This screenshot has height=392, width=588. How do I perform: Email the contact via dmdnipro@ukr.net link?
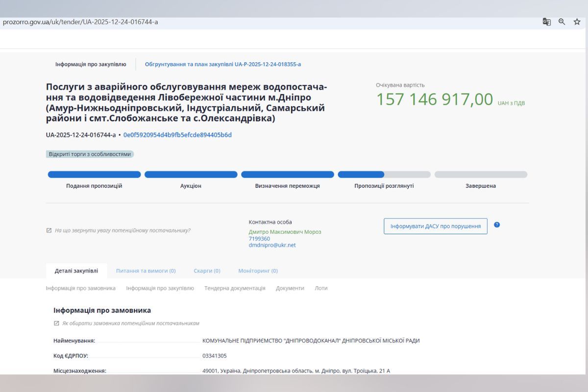(x=271, y=245)
